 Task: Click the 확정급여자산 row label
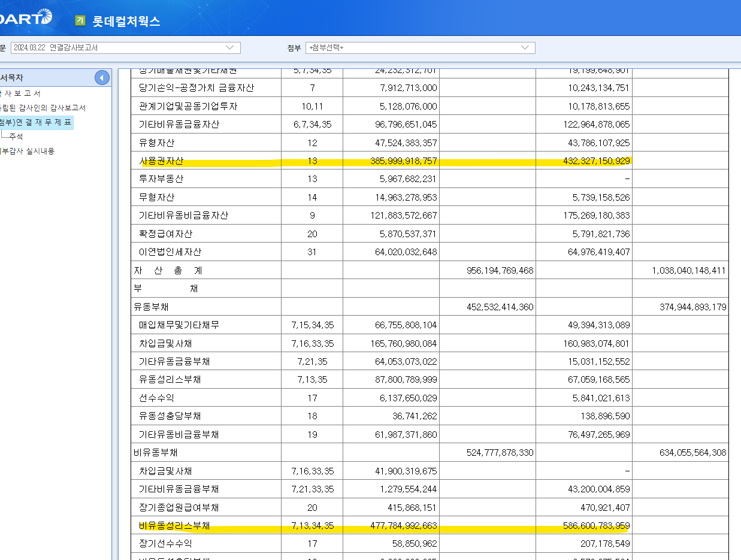pyautogui.click(x=165, y=234)
